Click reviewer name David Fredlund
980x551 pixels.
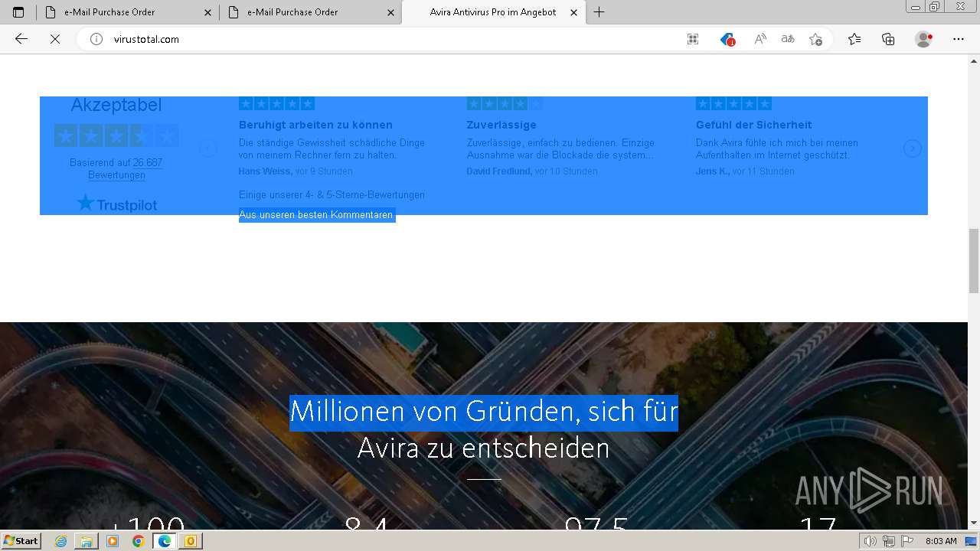[499, 171]
